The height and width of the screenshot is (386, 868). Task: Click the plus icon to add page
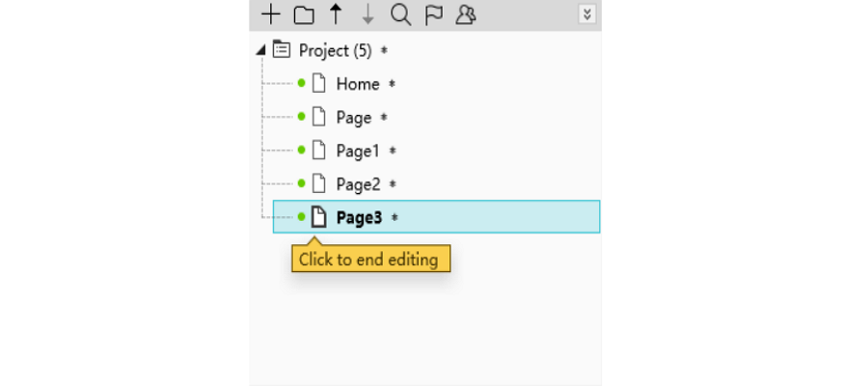(x=271, y=14)
